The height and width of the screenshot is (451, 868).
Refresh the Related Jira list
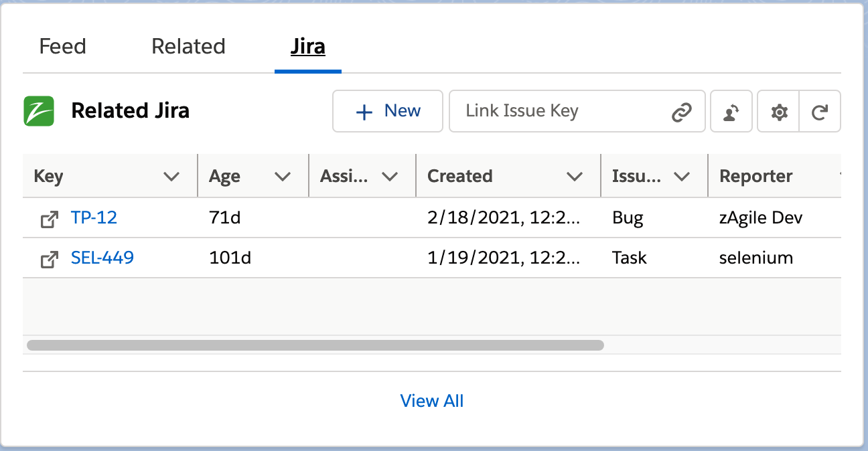click(820, 111)
